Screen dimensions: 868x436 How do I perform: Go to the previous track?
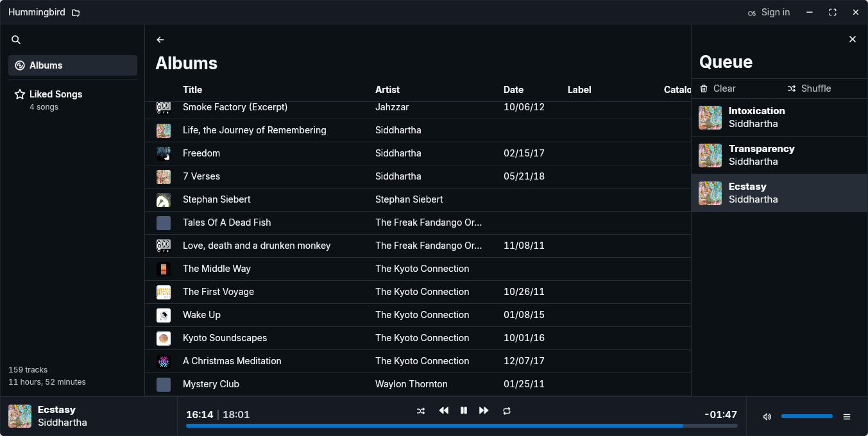coord(443,410)
